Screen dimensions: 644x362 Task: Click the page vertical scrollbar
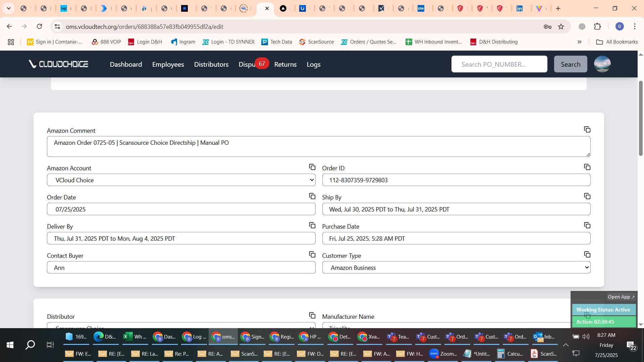[x=641, y=118]
